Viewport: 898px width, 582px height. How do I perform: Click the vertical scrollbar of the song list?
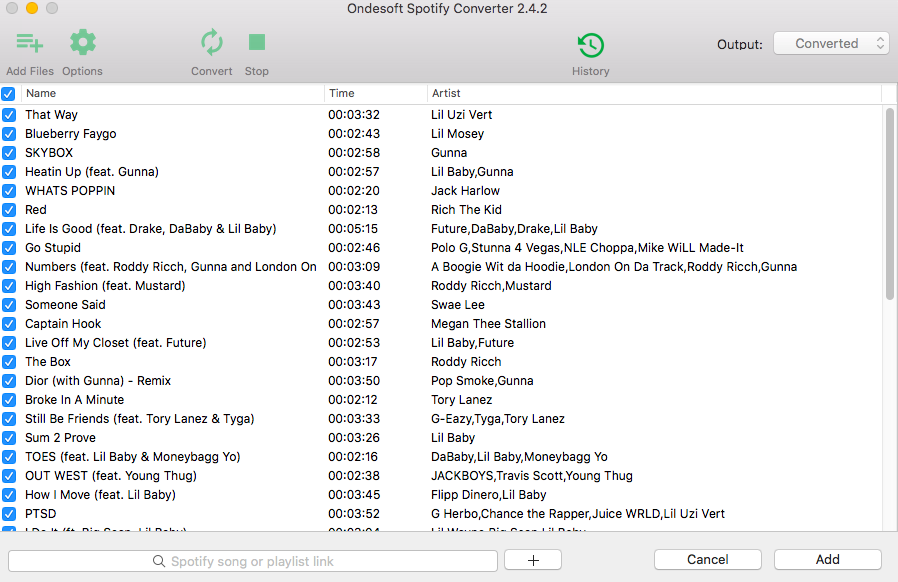[x=889, y=203]
